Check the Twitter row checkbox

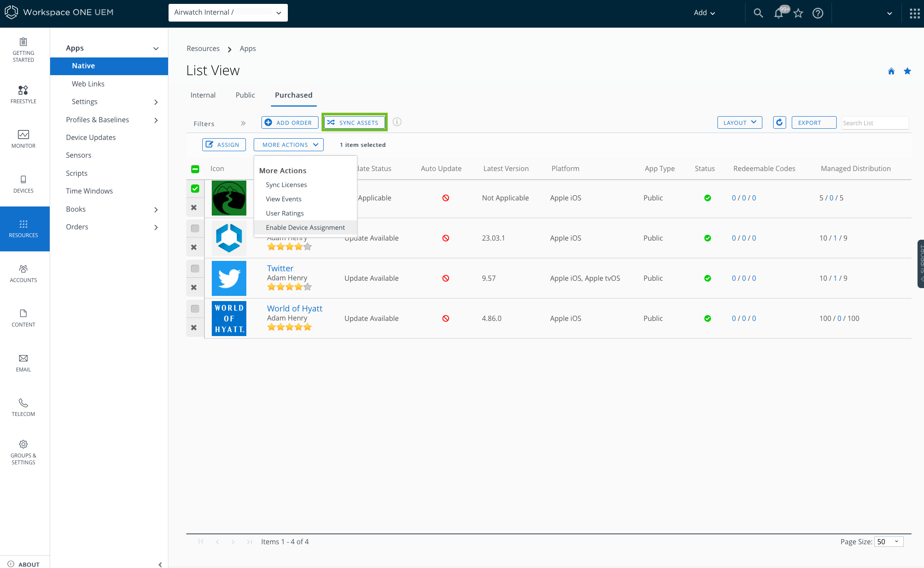pos(195,269)
